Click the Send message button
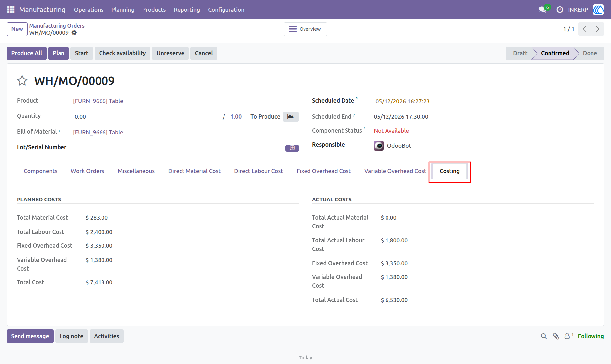The image size is (611, 364). click(30, 336)
